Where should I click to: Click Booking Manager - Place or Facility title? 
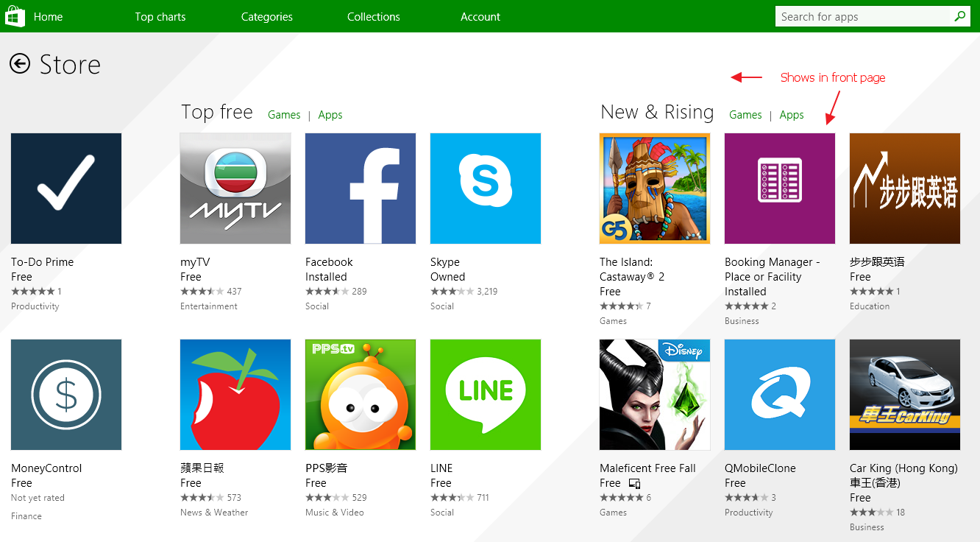pyautogui.click(x=772, y=270)
